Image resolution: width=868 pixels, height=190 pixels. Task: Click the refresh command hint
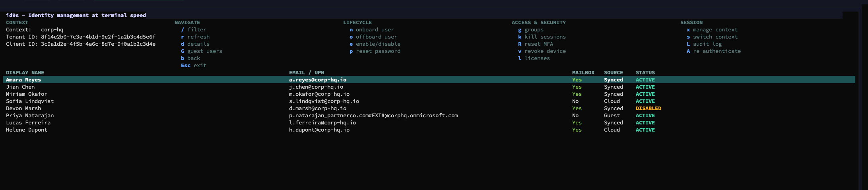195,37
